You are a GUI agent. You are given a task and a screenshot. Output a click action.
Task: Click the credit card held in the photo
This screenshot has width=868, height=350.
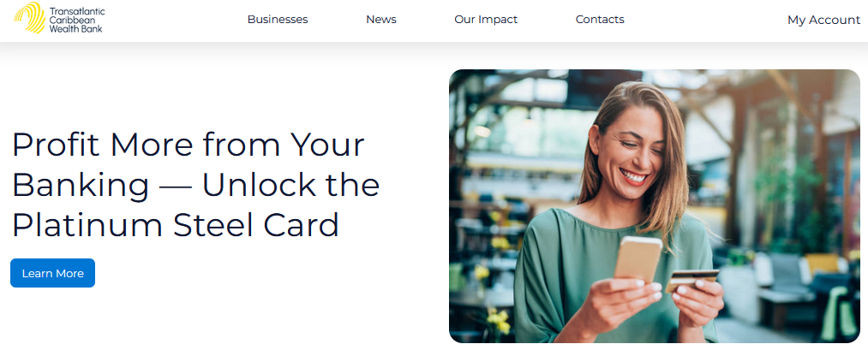click(x=691, y=280)
